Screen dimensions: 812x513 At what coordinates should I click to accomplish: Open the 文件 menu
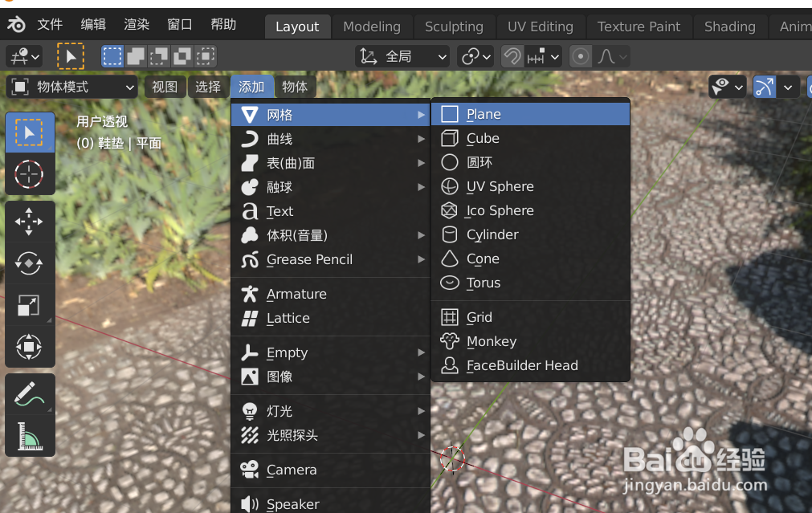[50, 24]
